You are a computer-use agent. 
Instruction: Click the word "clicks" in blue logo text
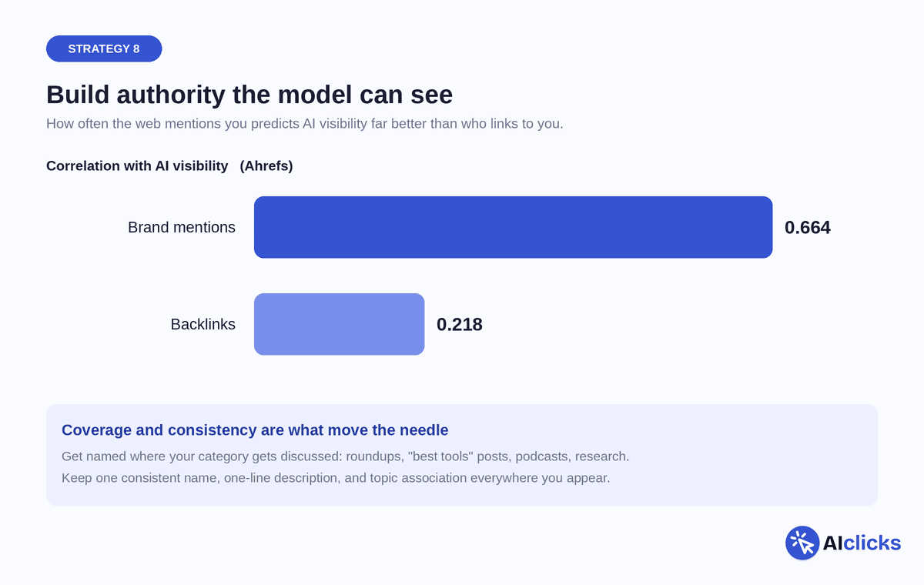(872, 543)
